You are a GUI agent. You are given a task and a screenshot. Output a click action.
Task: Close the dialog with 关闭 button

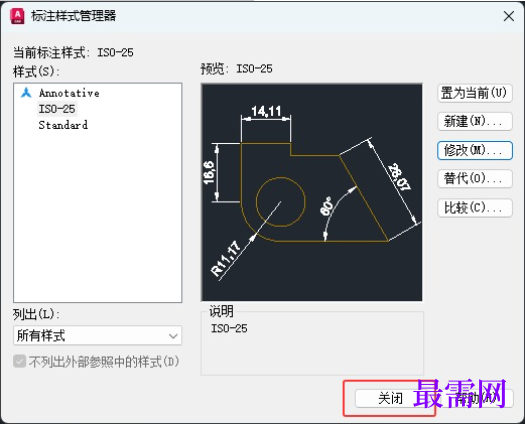coord(390,399)
